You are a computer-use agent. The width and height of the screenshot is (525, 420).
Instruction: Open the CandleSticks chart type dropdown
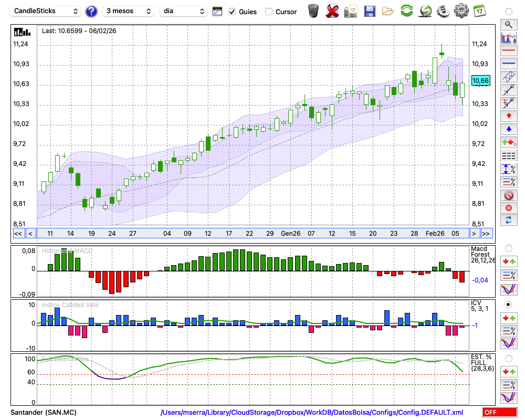coord(46,11)
